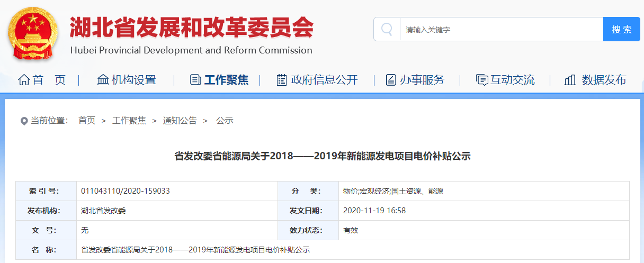
Task: Click the location pin icon in the breadcrumb
Action: click(24, 121)
